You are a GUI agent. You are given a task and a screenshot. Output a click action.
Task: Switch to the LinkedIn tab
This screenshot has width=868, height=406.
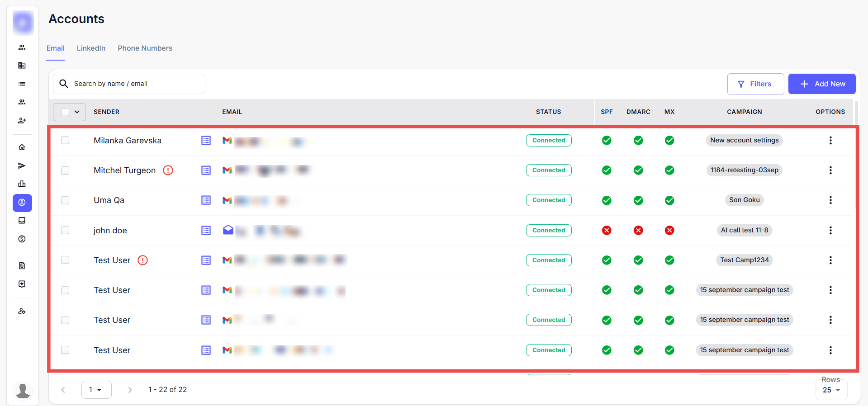coord(91,48)
